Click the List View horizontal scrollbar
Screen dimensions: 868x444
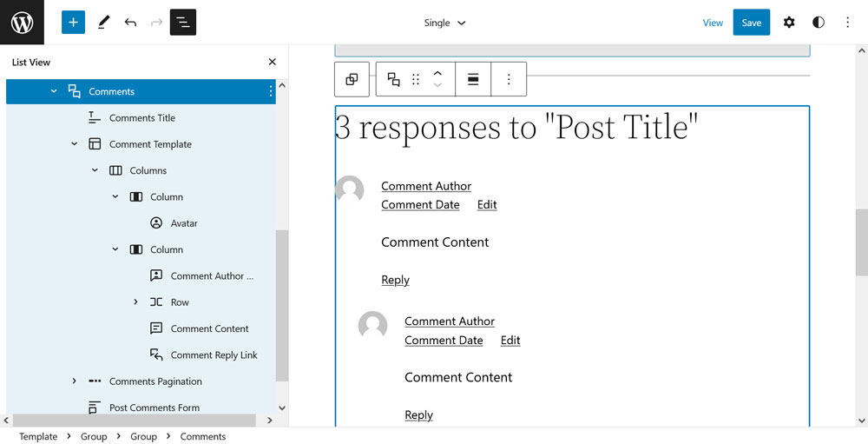pos(135,421)
